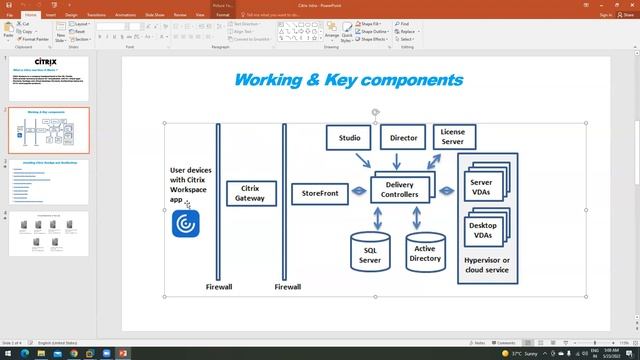Click the Find button in Editing group

click(402, 24)
